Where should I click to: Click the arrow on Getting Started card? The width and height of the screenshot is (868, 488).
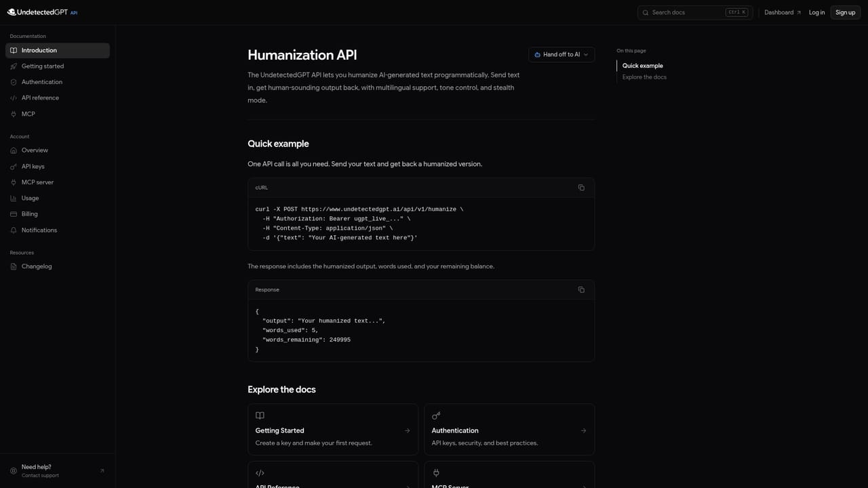[x=408, y=430]
